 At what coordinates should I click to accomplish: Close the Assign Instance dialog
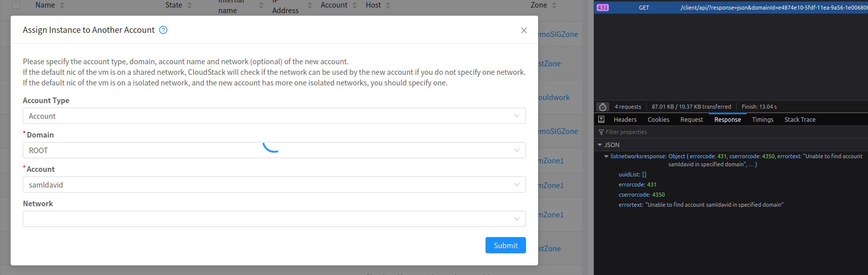[524, 30]
